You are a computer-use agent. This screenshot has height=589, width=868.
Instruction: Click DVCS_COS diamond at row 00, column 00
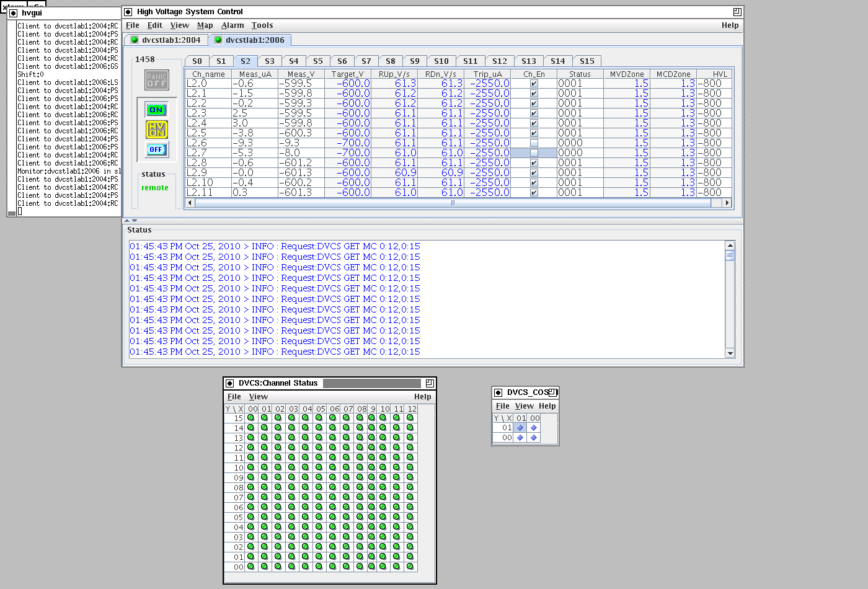click(x=534, y=438)
